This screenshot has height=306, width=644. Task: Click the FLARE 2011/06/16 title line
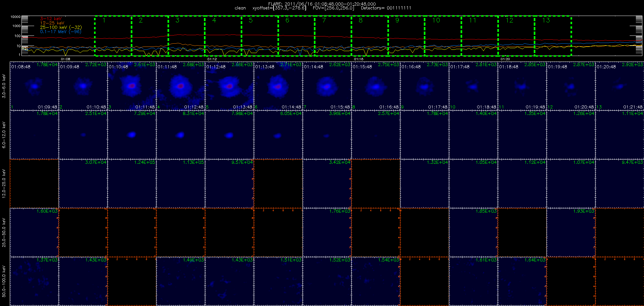[x=322, y=4]
